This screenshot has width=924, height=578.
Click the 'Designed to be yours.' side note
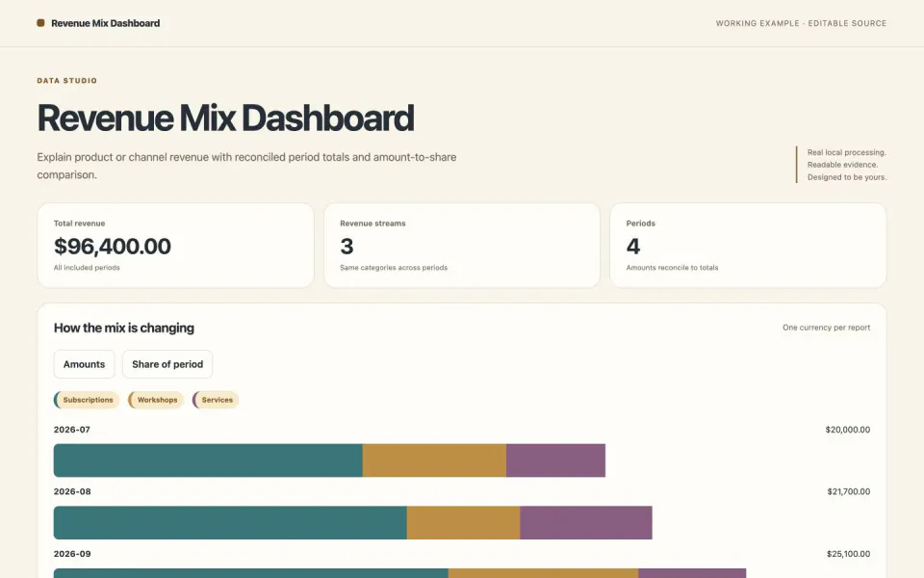pyautogui.click(x=847, y=177)
